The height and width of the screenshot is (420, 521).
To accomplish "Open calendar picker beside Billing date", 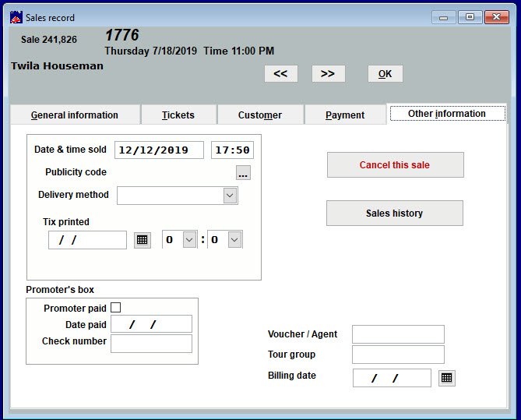I will [446, 378].
